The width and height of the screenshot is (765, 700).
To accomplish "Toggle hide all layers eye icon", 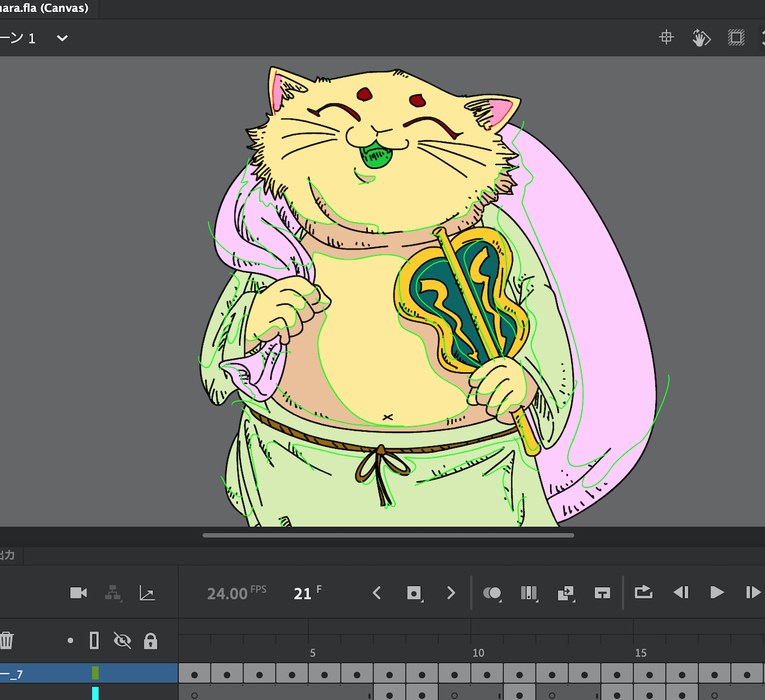I will coord(122,640).
